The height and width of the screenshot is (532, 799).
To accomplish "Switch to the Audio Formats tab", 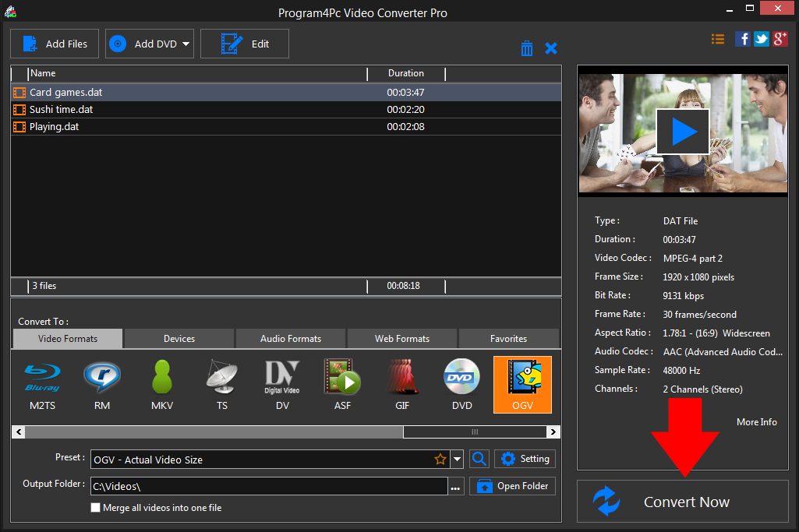I will [x=291, y=339].
